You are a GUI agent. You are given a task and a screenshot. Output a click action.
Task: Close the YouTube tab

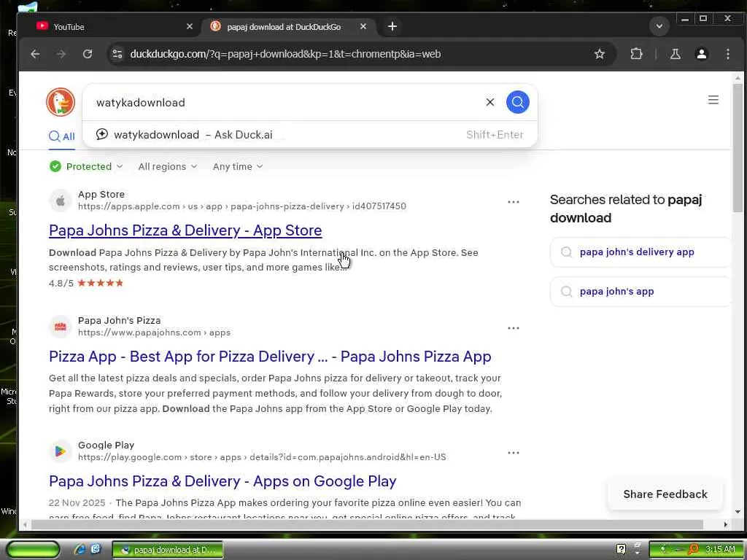point(189,27)
